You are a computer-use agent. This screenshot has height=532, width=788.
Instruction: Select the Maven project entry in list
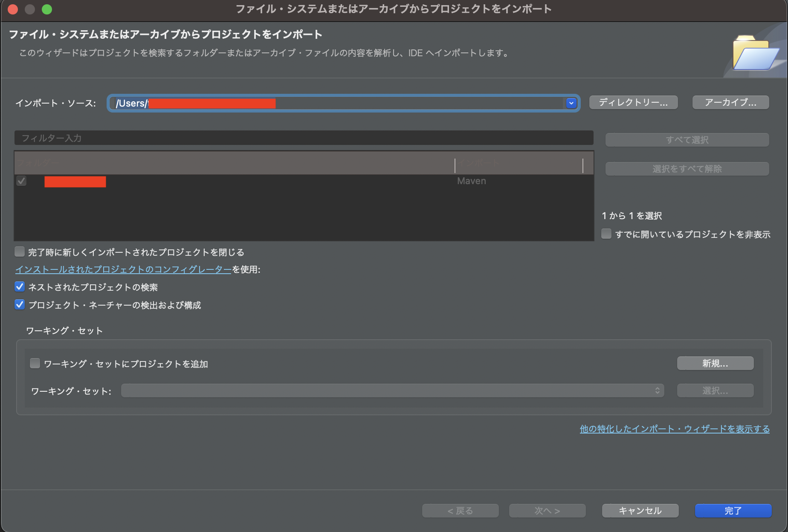[171, 181]
